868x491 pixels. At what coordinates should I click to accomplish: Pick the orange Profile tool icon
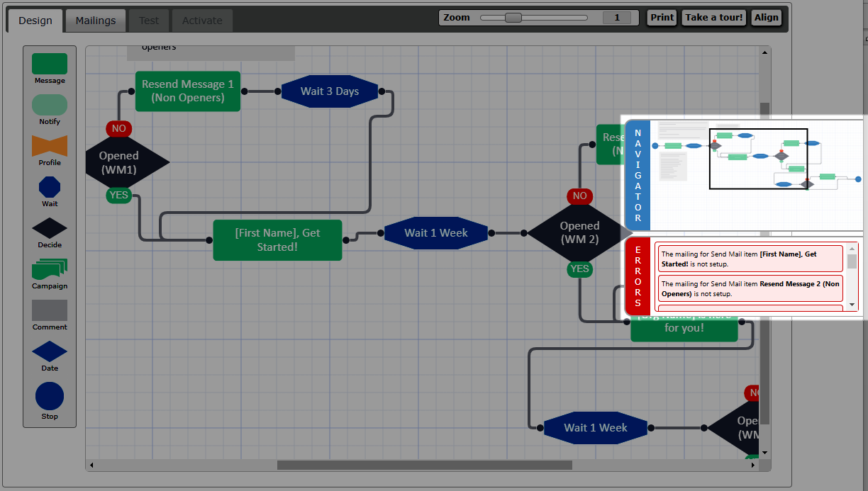(50, 146)
